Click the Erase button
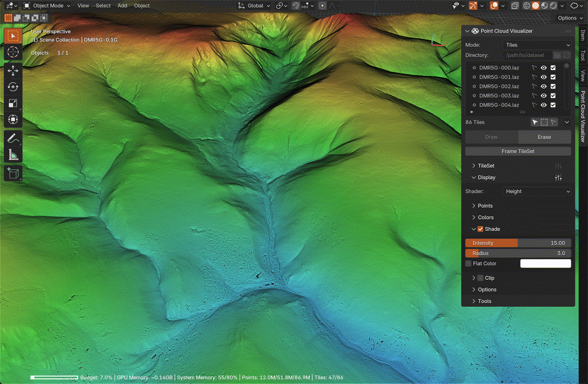Image resolution: width=588 pixels, height=384 pixels. pos(544,137)
